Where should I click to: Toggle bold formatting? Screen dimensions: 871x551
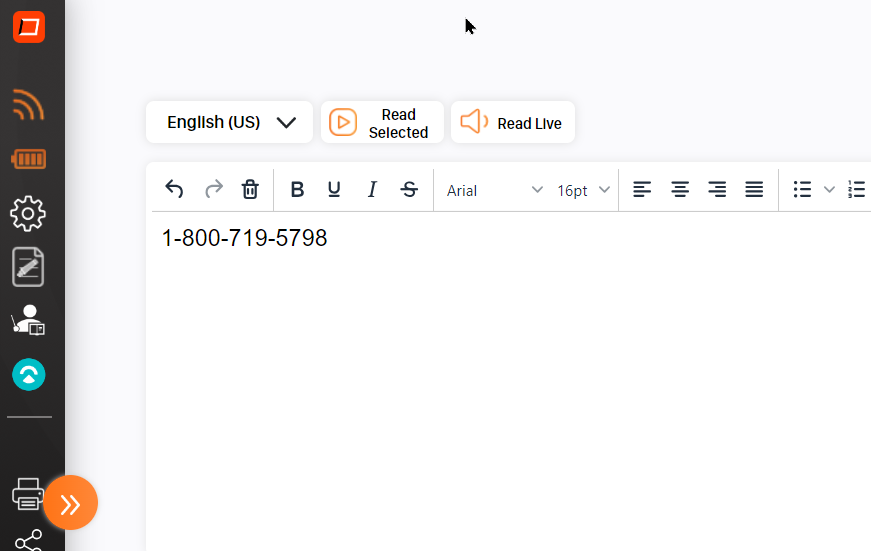(x=297, y=189)
